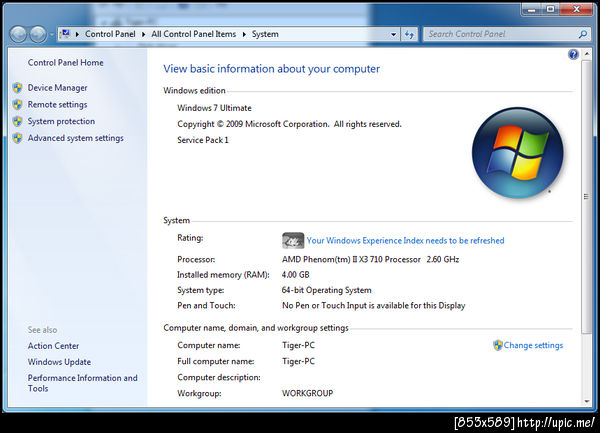Click the Windows logo orb image
600x433 pixels.
[x=517, y=153]
